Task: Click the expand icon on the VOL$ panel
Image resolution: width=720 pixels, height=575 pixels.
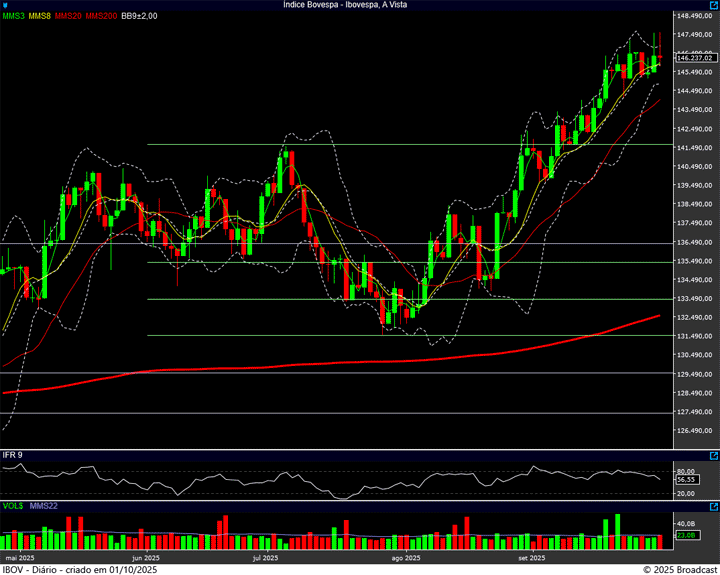Action: click(x=712, y=506)
